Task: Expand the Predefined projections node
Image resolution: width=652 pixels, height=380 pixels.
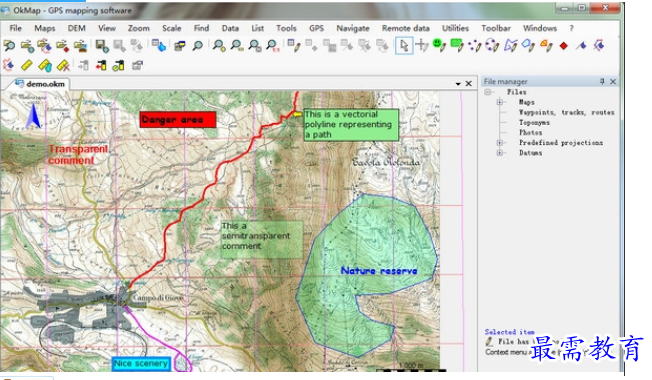Action: coord(499,143)
